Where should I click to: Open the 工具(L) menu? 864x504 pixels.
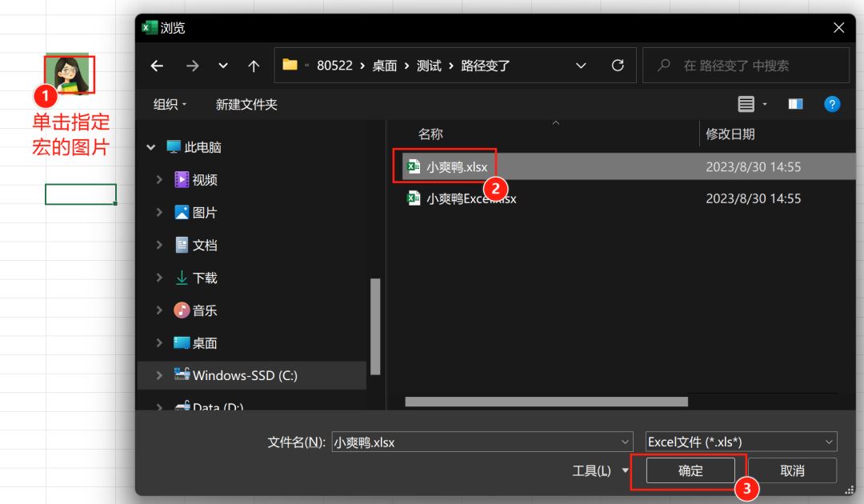[600, 470]
